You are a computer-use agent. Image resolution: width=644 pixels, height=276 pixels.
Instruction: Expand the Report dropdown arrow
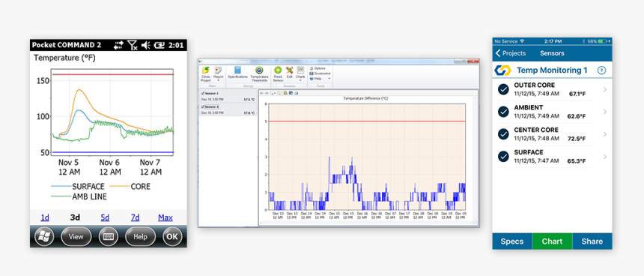click(218, 80)
